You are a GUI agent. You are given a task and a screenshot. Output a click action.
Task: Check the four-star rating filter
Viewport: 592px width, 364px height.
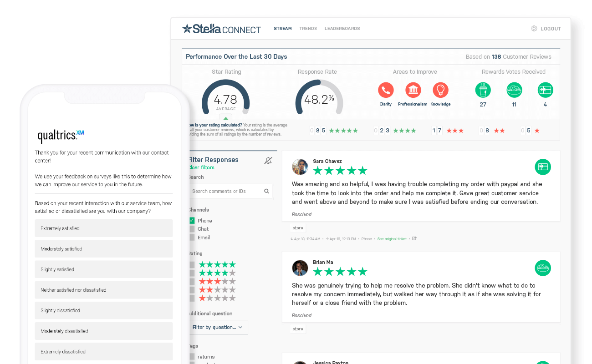(192, 273)
